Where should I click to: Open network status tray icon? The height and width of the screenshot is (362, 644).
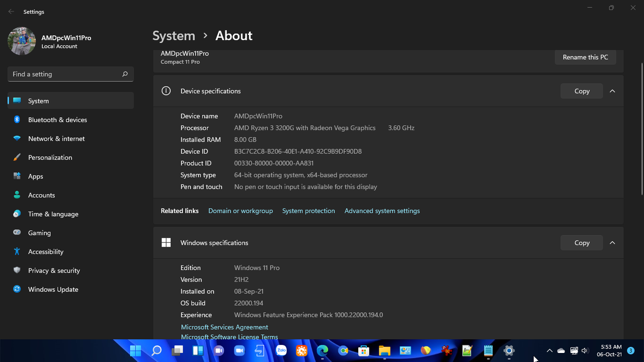574,350
